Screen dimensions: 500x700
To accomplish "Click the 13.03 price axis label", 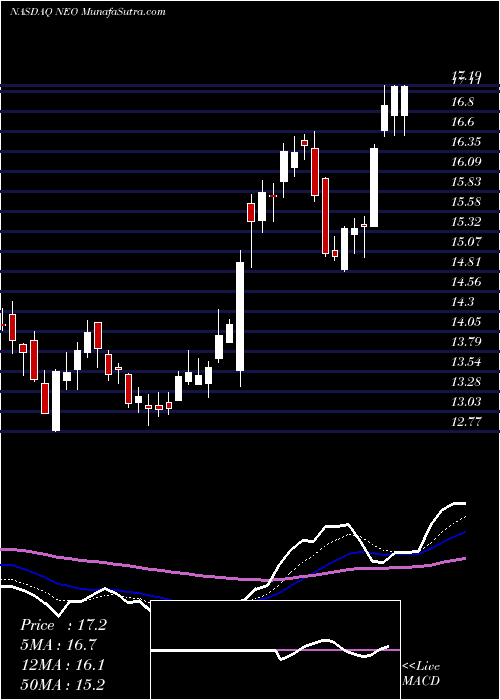I will pyautogui.click(x=466, y=402).
